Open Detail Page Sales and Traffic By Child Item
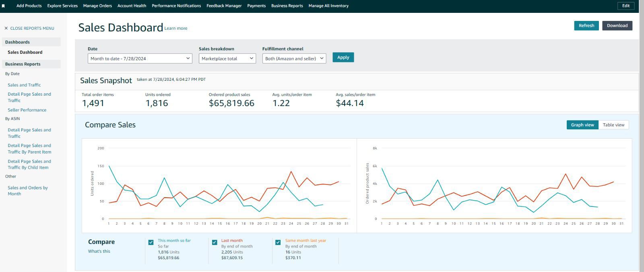This screenshot has width=644, height=272. (29, 164)
